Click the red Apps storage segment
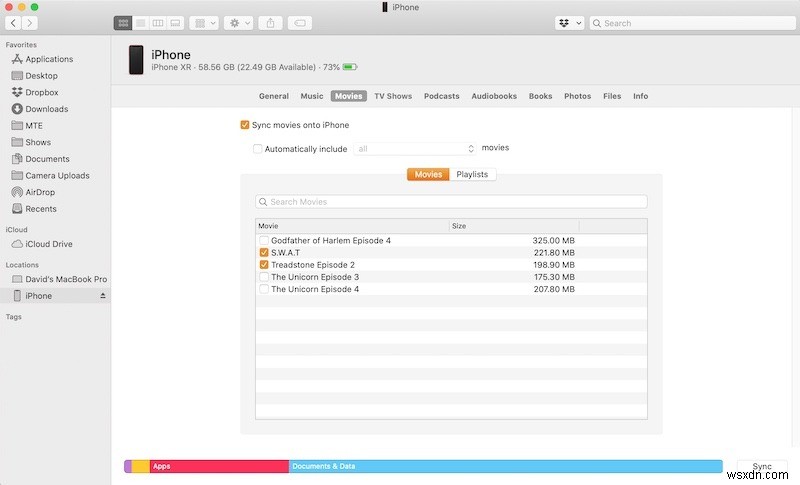 219,466
